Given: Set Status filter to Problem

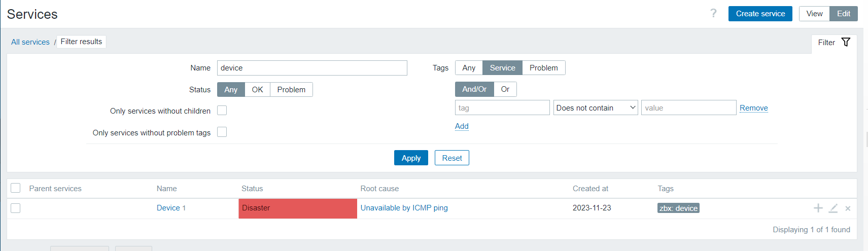Looking at the screenshot, I should (291, 90).
